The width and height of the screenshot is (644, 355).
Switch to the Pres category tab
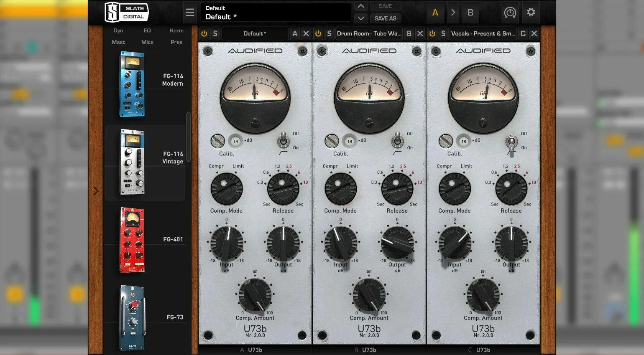point(176,42)
